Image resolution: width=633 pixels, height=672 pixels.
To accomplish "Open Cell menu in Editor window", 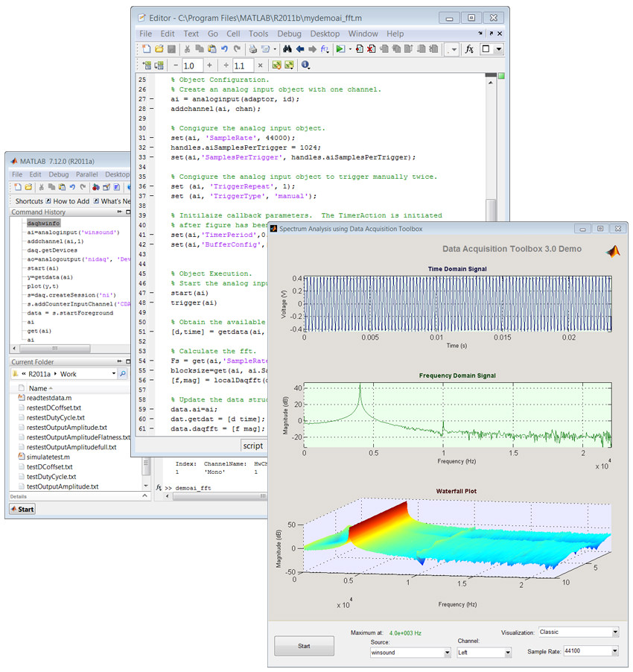I will (233, 34).
